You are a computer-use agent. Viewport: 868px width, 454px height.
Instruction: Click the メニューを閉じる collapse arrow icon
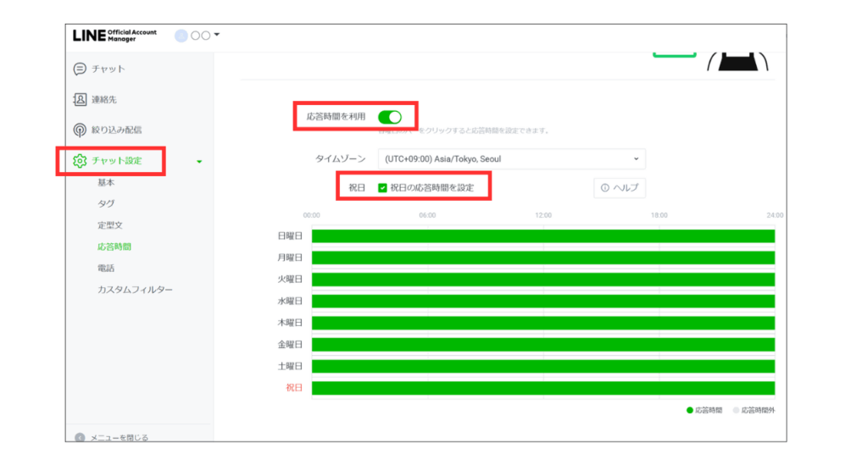pyautogui.click(x=80, y=437)
